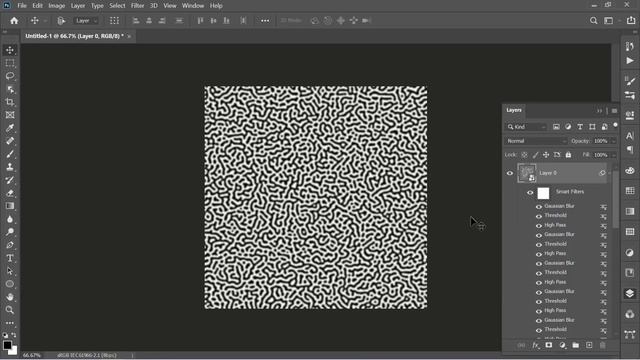Select the Clone Stamp tool
Image resolution: width=640 pixels, height=360 pixels.
point(10,167)
